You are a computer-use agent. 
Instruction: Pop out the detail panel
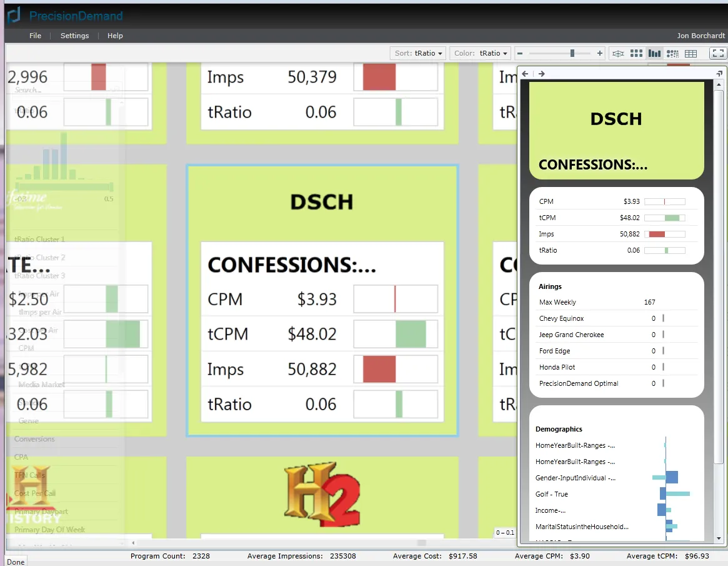719,73
